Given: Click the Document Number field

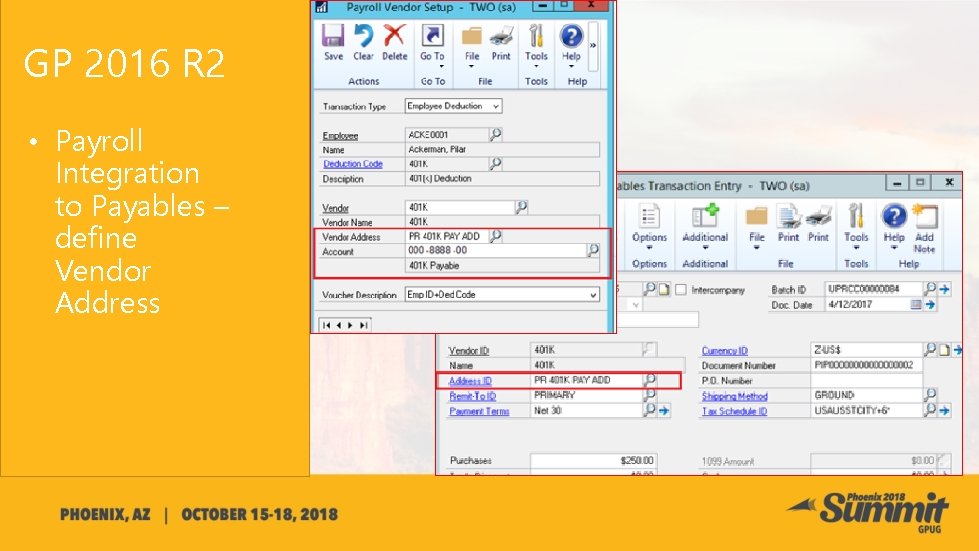Looking at the screenshot, I should tap(867, 365).
